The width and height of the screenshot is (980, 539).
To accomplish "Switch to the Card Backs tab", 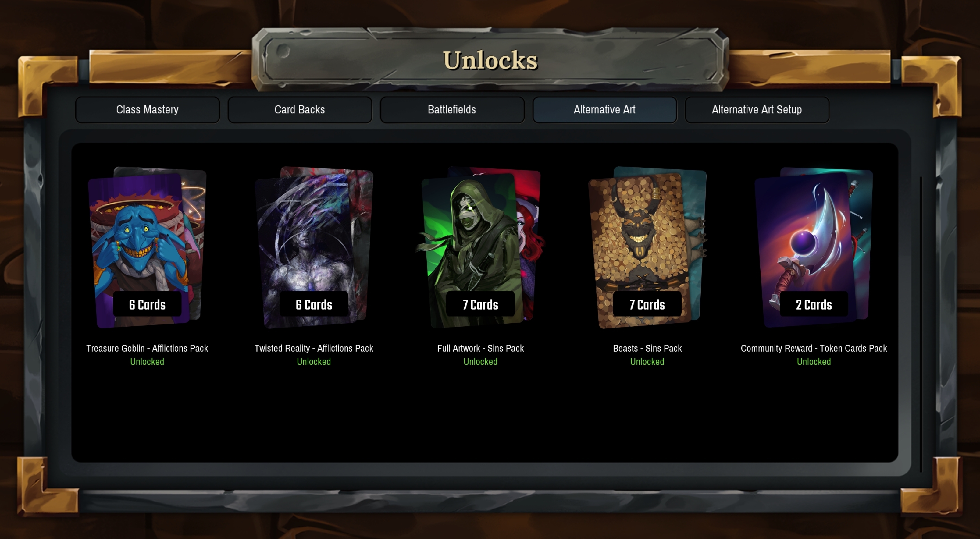I will point(300,110).
